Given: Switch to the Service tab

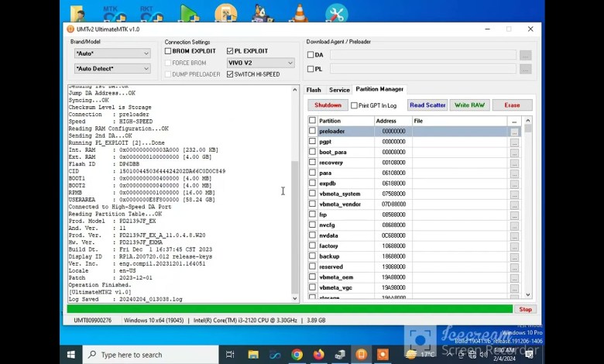Looking at the screenshot, I should tap(339, 90).
